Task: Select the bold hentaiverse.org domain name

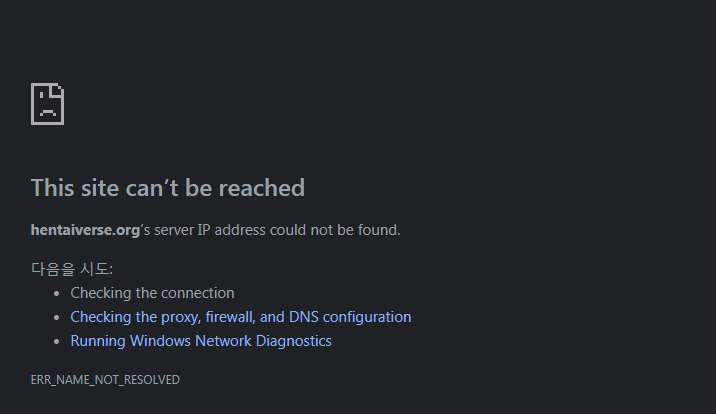Action: click(85, 230)
